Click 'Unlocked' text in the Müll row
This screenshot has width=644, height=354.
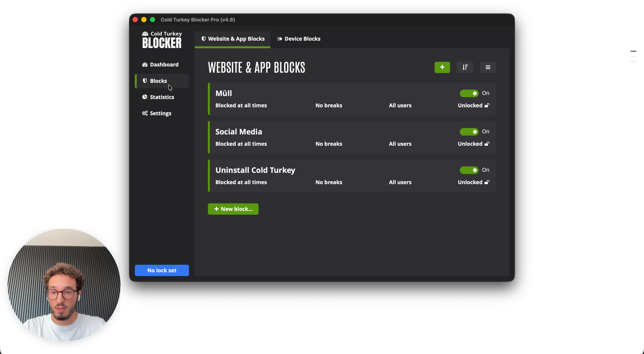pos(470,105)
